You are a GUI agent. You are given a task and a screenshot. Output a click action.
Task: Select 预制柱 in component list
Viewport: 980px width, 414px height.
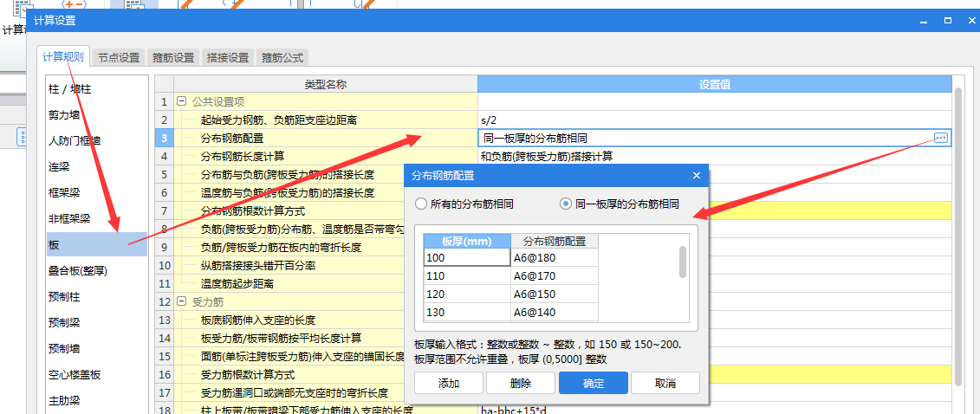(97, 296)
